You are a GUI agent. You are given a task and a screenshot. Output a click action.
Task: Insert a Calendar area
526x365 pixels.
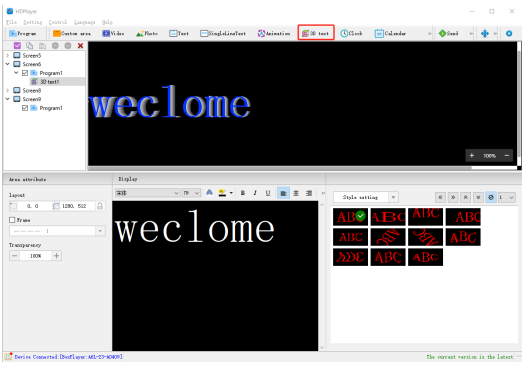click(390, 34)
